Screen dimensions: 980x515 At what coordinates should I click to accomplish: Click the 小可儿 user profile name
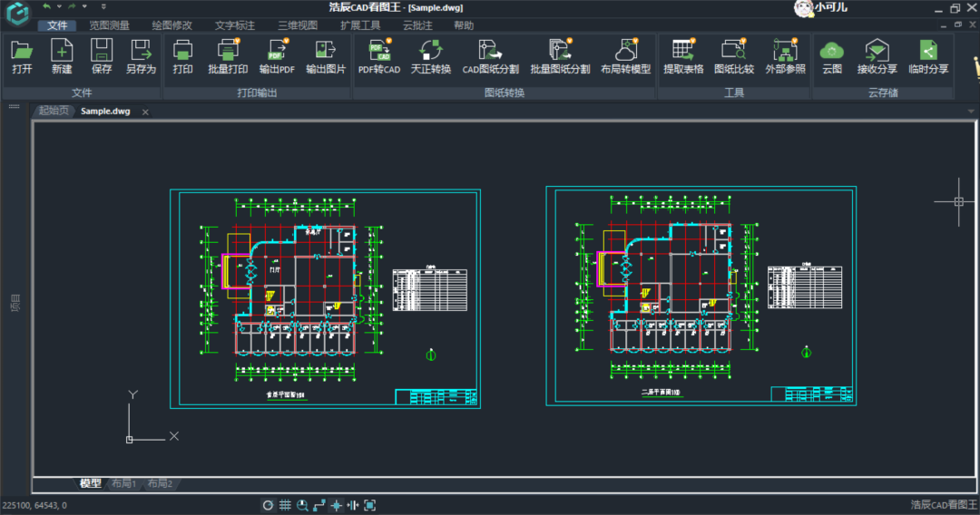click(x=831, y=7)
